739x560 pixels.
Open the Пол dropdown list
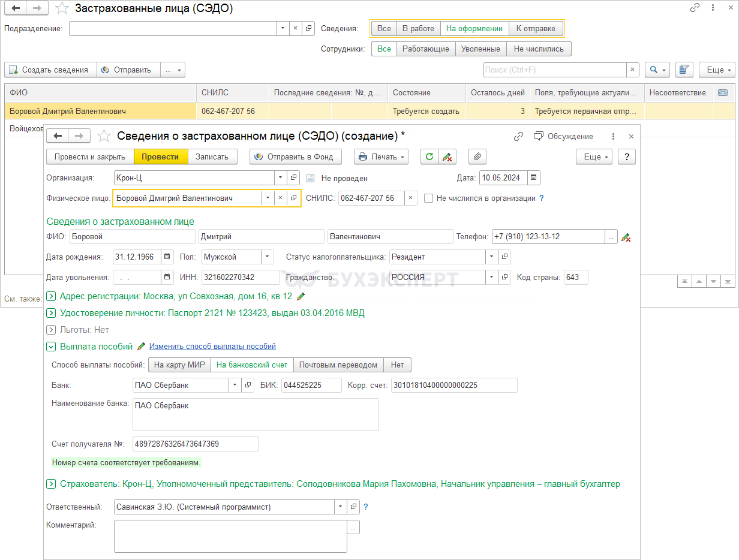tap(268, 257)
